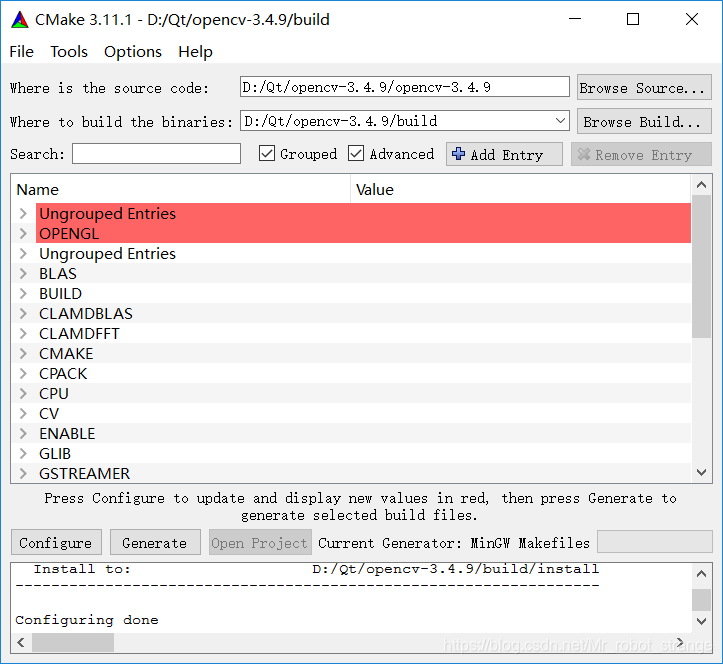Expand the CPU group
Image resolution: width=723 pixels, height=664 pixels.
(23, 393)
